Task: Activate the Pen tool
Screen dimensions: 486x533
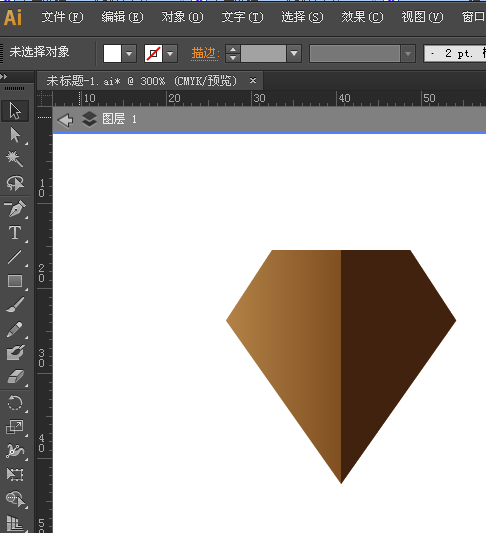Action: click(x=15, y=209)
